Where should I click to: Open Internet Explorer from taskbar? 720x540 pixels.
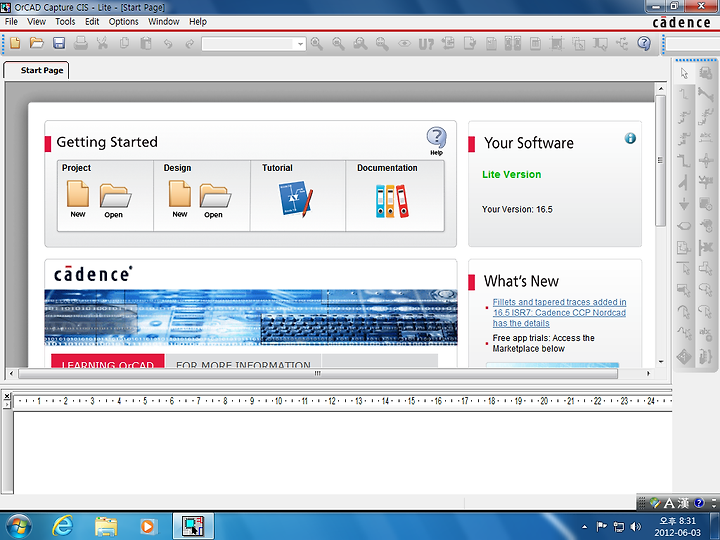(63, 526)
